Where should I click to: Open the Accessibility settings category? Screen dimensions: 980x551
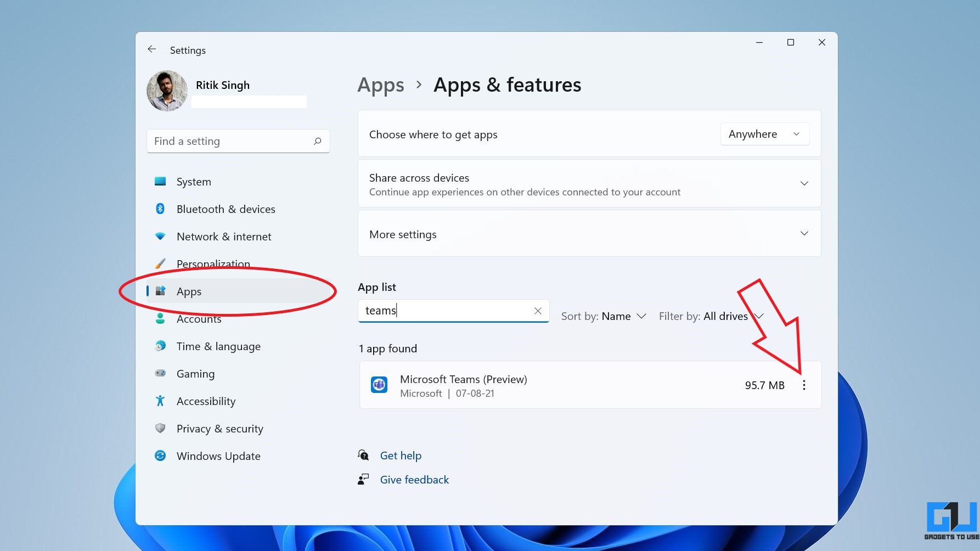[238, 401]
